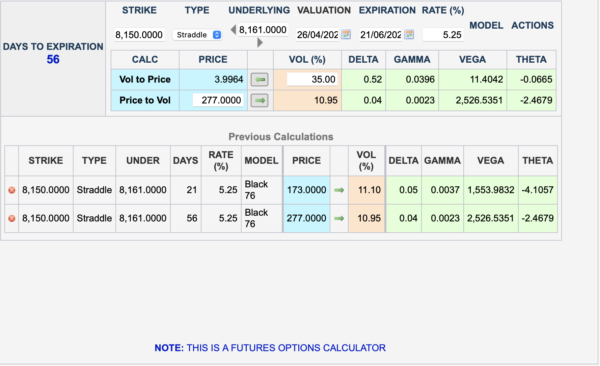Open the Straddle type dropdown
Screen dimensions: 600x366
coord(197,35)
